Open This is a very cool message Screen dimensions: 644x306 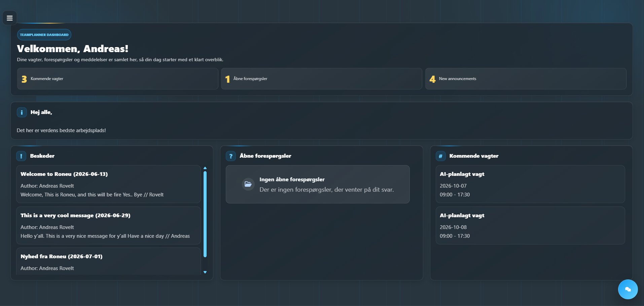108,225
